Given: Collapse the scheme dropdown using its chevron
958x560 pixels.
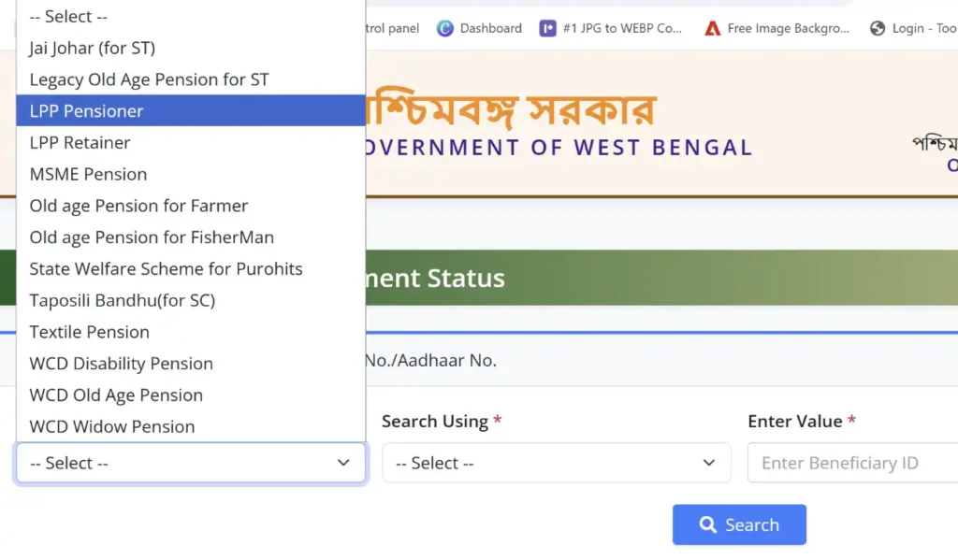Looking at the screenshot, I should coord(343,463).
